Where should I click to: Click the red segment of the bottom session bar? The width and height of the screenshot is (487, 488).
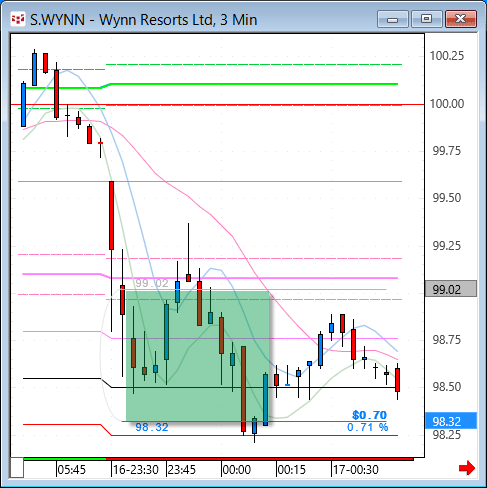point(260,459)
